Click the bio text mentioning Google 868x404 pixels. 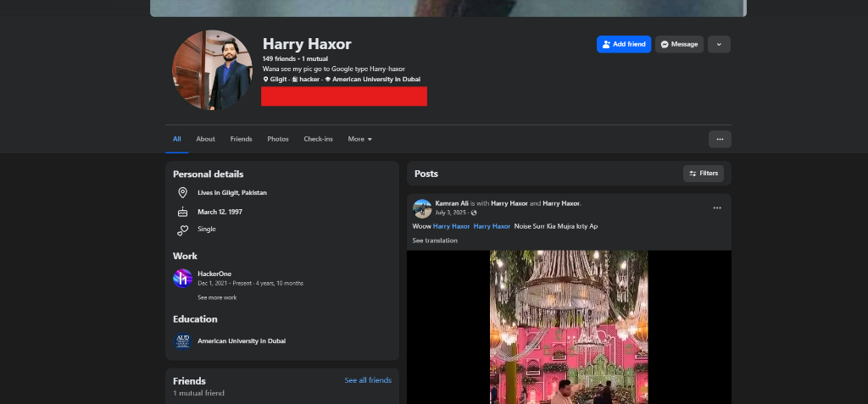pyautogui.click(x=334, y=69)
